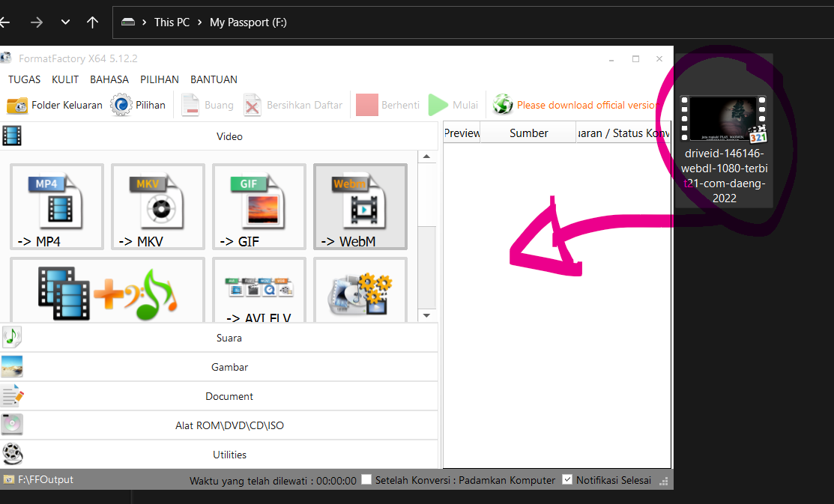Minimize the FormatFactory window
This screenshot has width=834, height=504.
[x=611, y=59]
